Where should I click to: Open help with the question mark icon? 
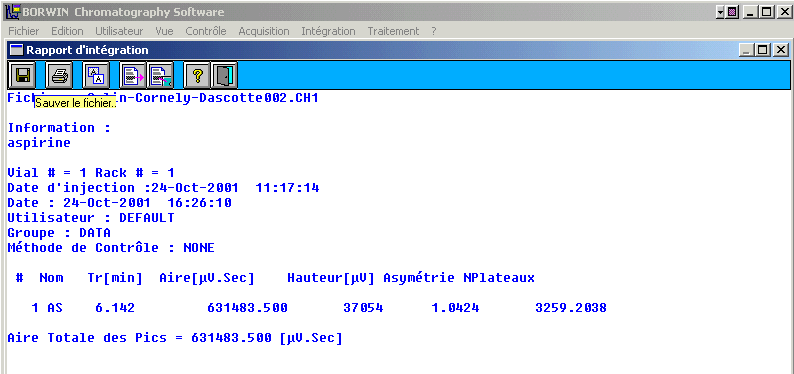[x=197, y=76]
